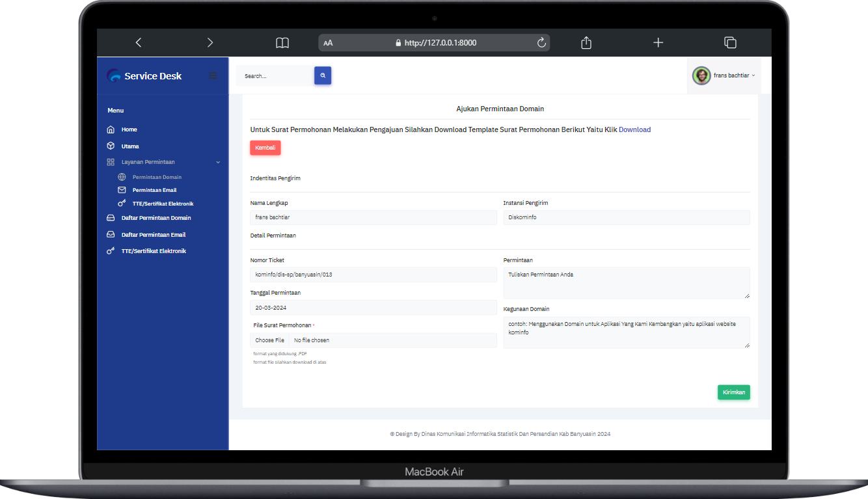Viewport: 868px width, 499px height.
Task: Click the Permintaan text area
Action: click(x=627, y=283)
